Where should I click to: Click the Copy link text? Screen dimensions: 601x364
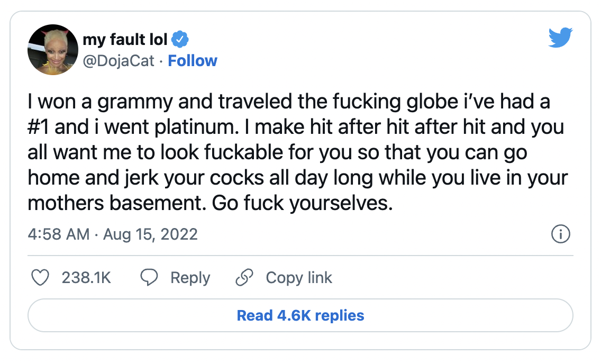[x=299, y=278]
